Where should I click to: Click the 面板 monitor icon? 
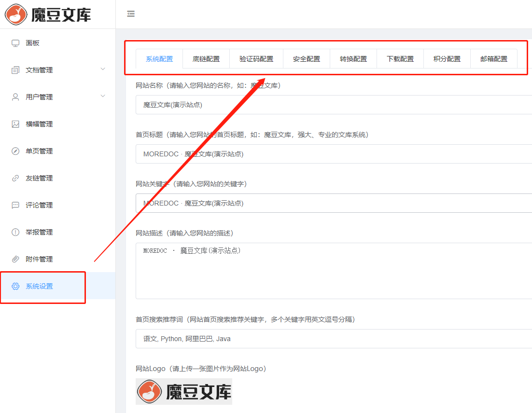pos(15,43)
